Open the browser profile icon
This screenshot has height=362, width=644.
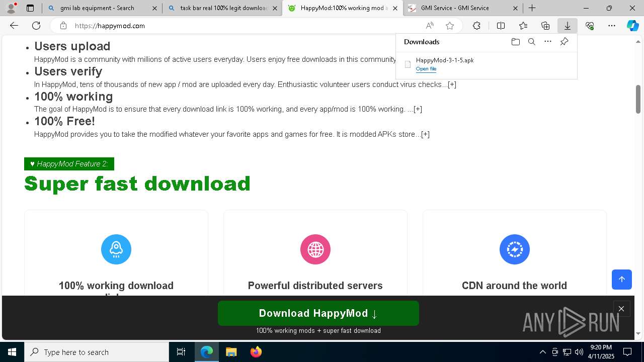click(11, 8)
